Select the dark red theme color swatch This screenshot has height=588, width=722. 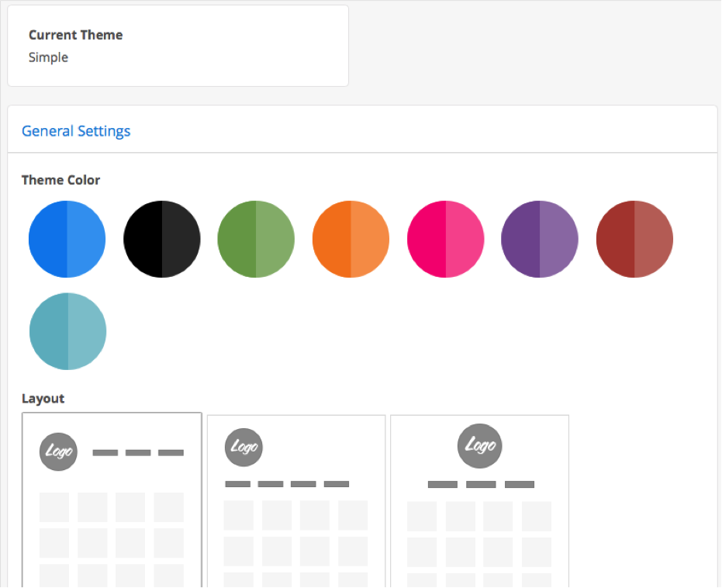634,239
